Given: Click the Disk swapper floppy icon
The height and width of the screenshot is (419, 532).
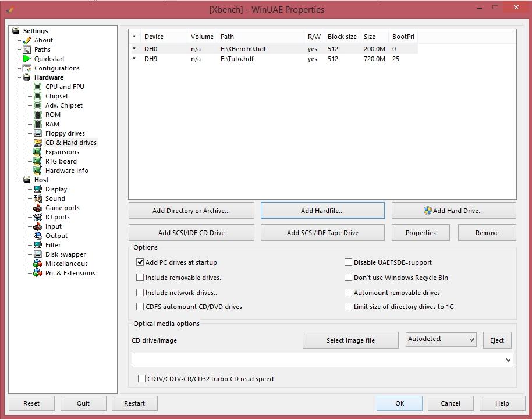Looking at the screenshot, I should (38, 254).
